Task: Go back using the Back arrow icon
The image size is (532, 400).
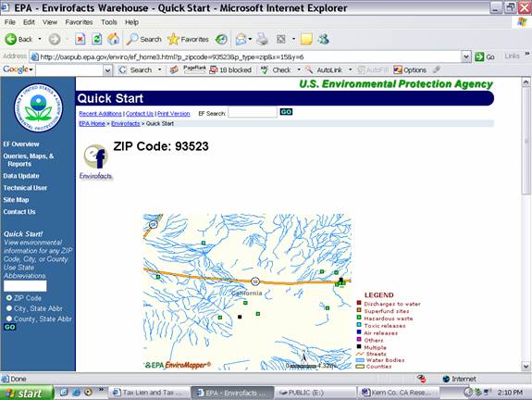Action: click(x=10, y=39)
